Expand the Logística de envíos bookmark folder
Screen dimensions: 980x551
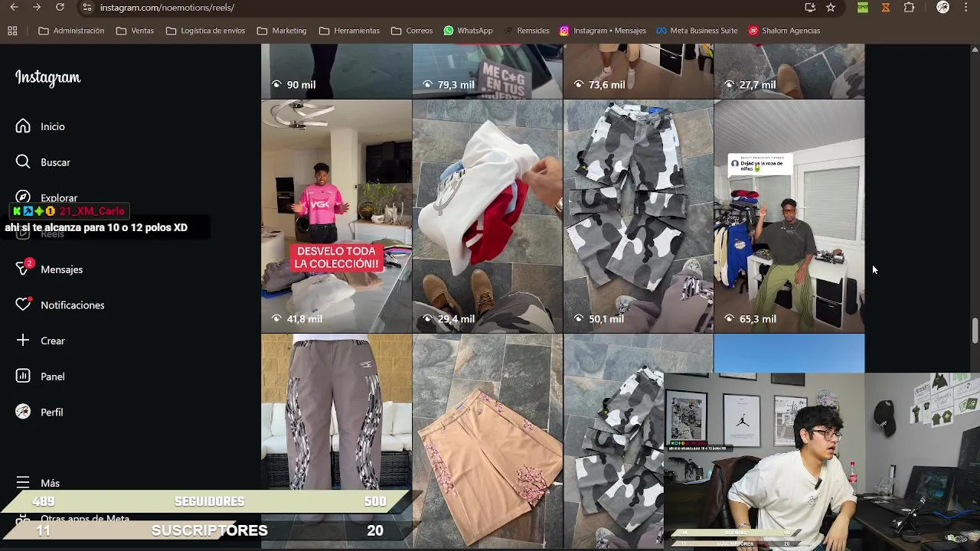(x=205, y=31)
